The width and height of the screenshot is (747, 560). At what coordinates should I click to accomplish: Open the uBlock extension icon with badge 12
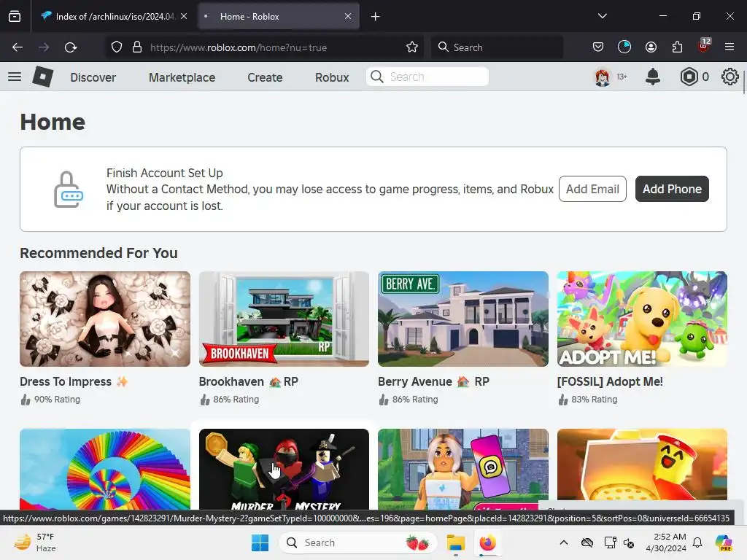coord(704,46)
